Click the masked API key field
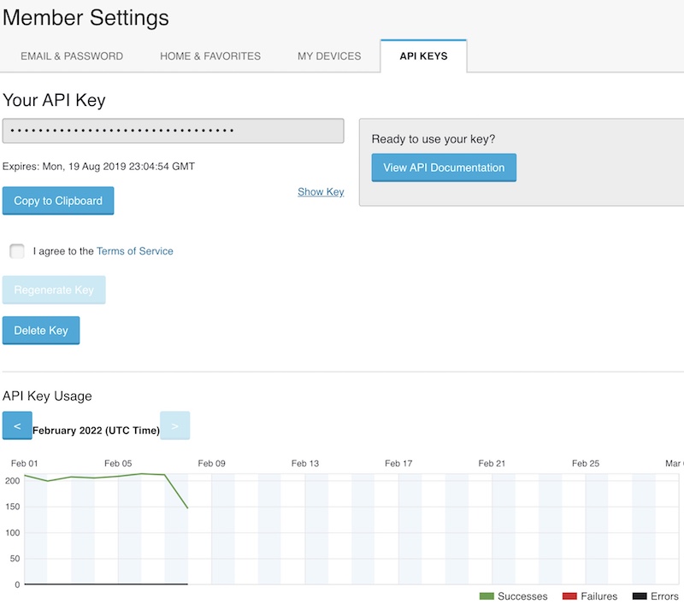The width and height of the screenshot is (684, 616). pyautogui.click(x=173, y=131)
